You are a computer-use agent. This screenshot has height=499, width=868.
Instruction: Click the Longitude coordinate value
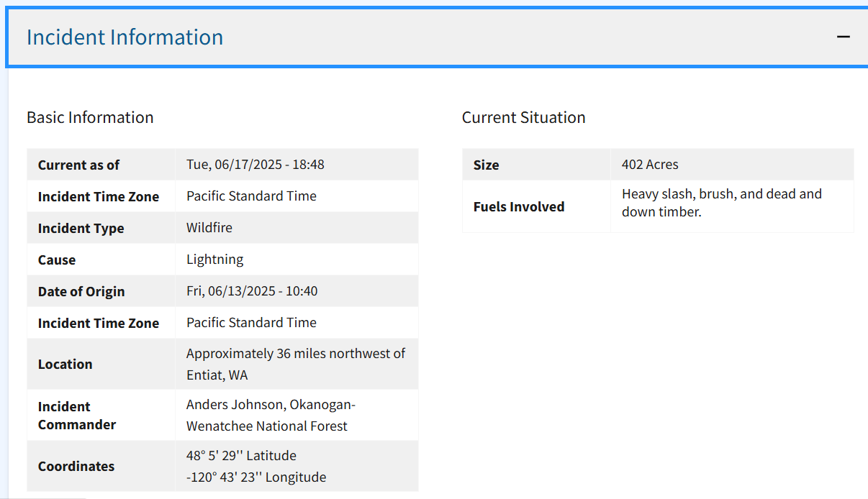[256, 477]
